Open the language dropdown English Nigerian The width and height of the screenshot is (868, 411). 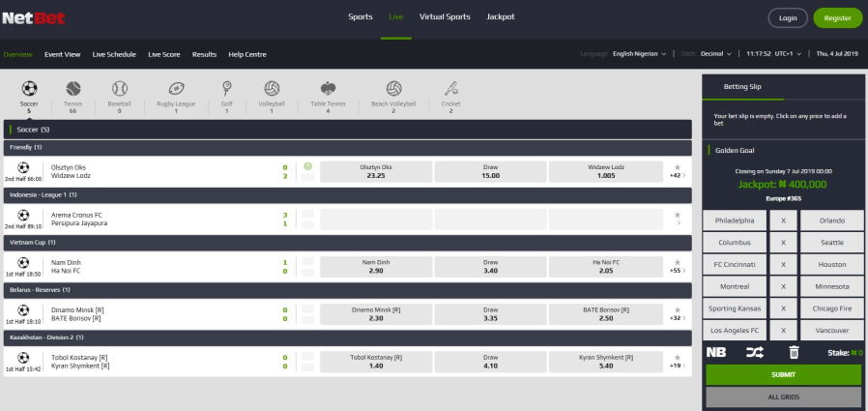642,54
